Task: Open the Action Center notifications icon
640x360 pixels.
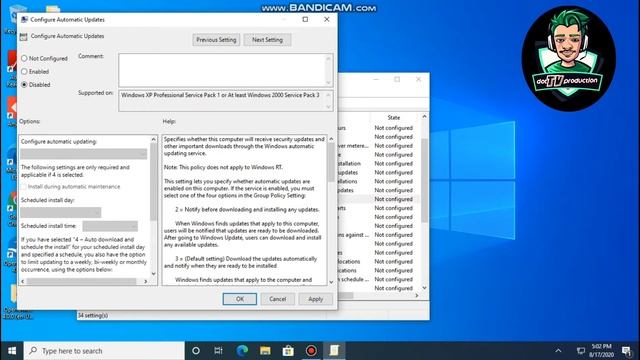Action: click(627, 351)
